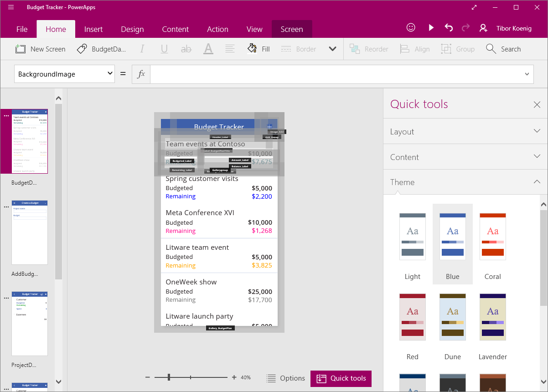Toggle the Quick tools button
This screenshot has width=548, height=392.
(341, 378)
